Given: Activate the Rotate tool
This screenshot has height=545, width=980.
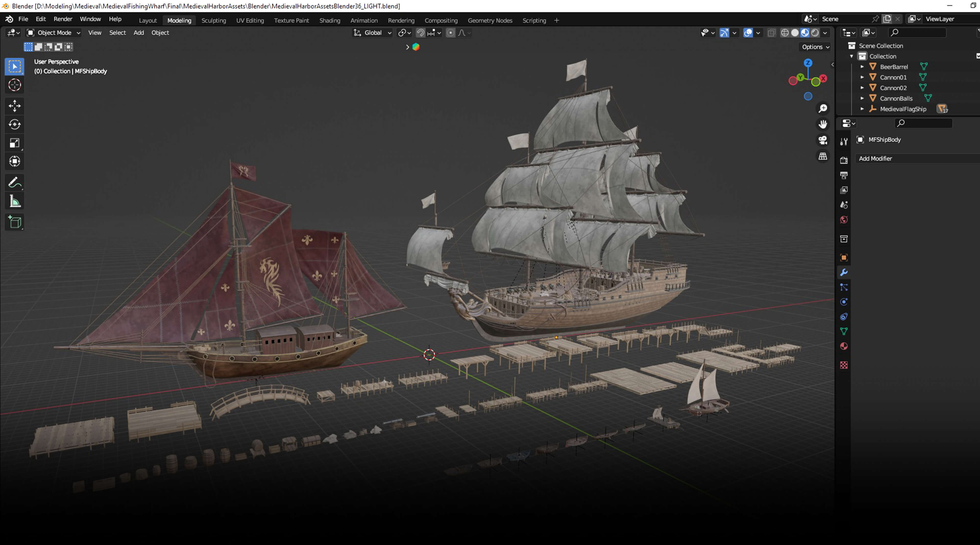Looking at the screenshot, I should click(15, 124).
